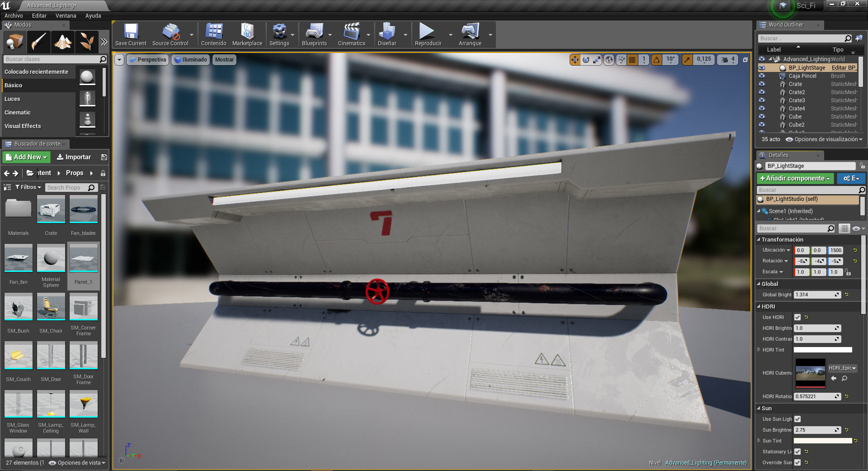Expand more modes with the double-chevron
This screenshot has width=868, height=471.
[x=104, y=42]
